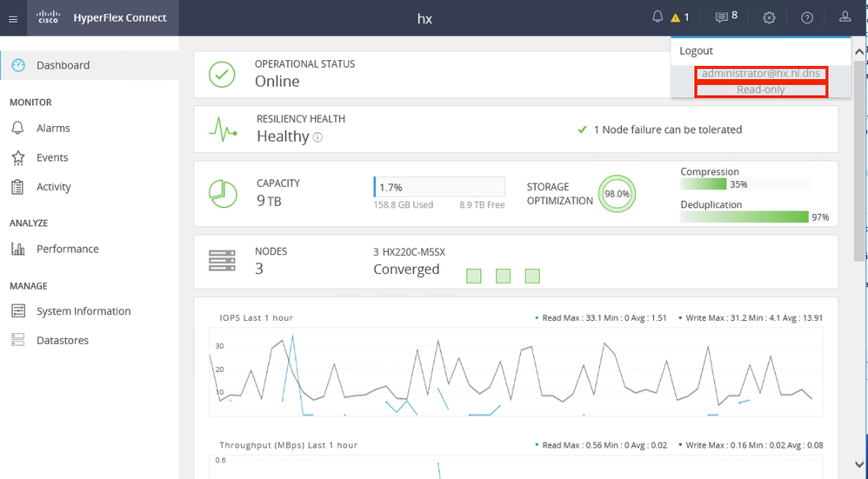
Task: Open the messages icon showing 8
Action: pos(721,17)
